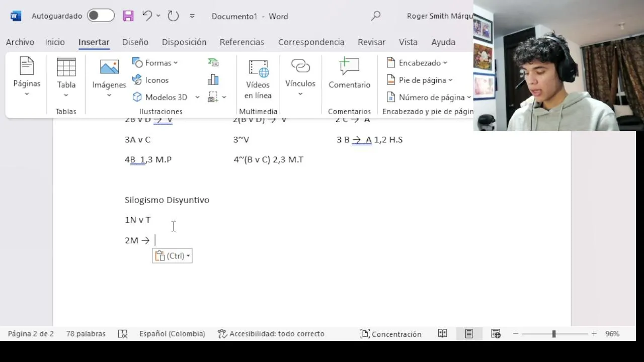644x362 pixels.
Task: Add a Comentario
Action: tap(349, 74)
